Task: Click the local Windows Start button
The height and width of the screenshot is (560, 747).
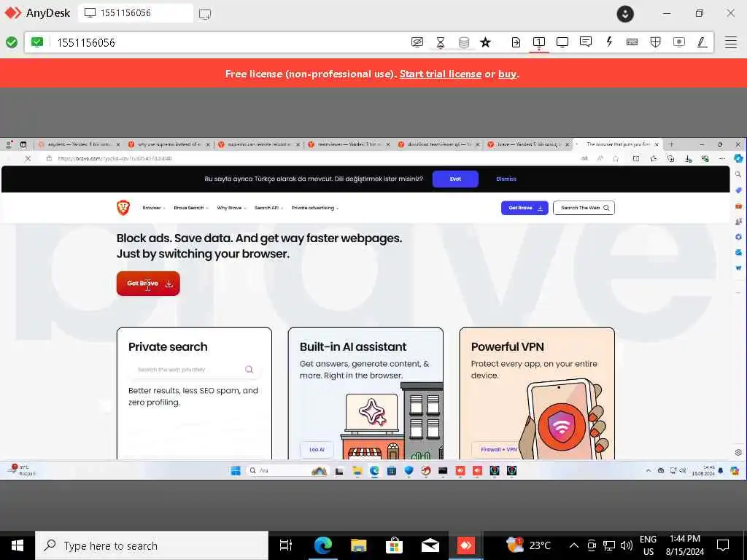Action: tap(18, 545)
